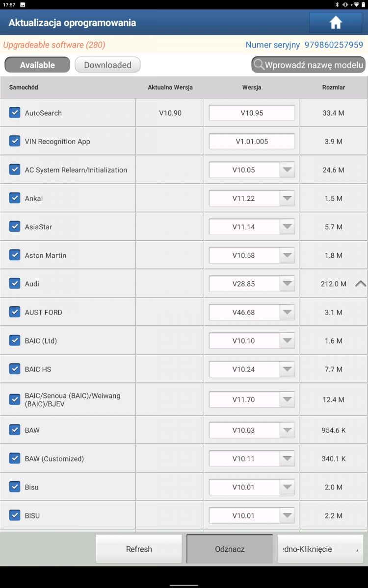Uncheck the Aston Martin checkbox
Screen dimensions: 368x588
click(x=15, y=255)
